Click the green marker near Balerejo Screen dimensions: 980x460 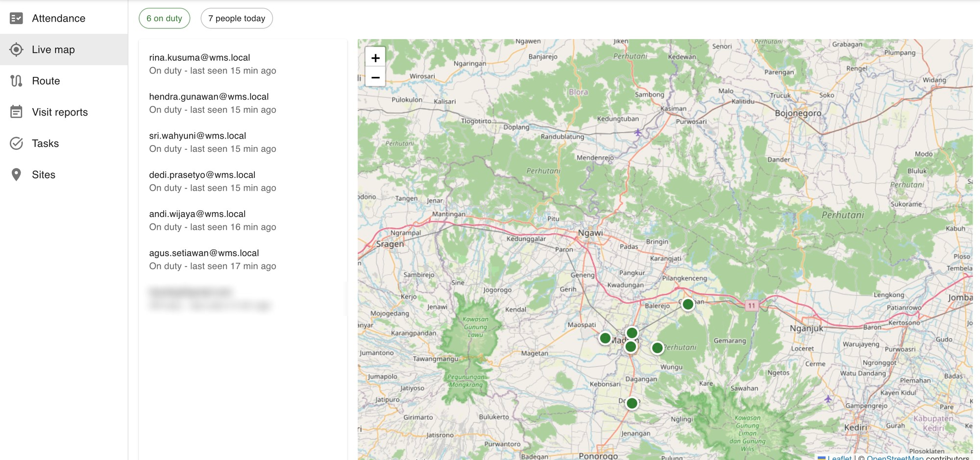pos(688,304)
